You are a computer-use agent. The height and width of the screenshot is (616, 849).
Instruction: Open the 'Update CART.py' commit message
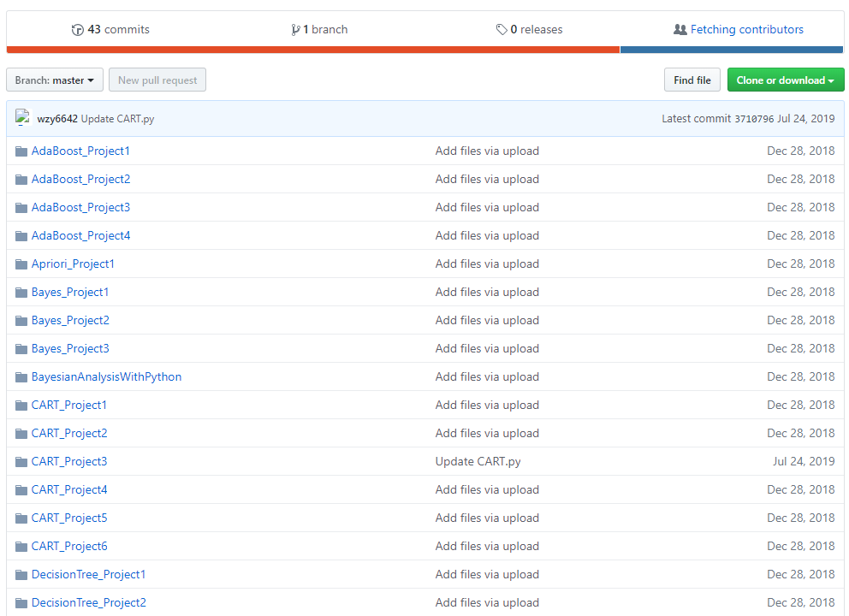tap(120, 119)
